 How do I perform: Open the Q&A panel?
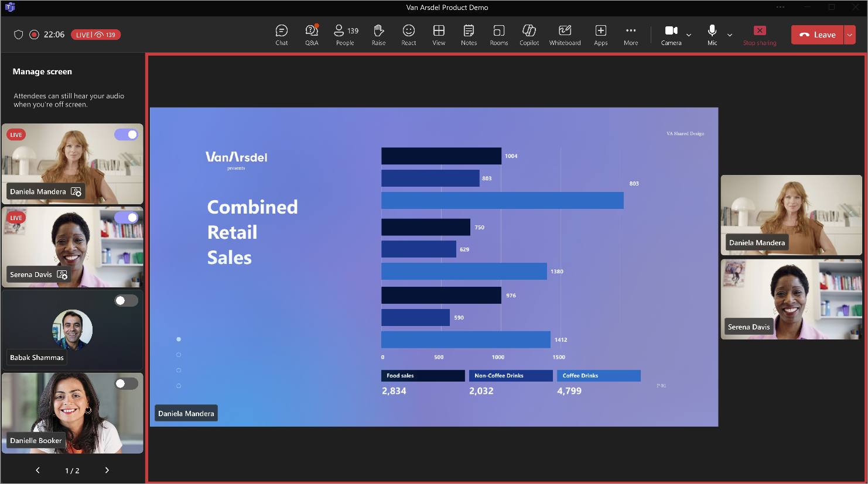tap(312, 35)
